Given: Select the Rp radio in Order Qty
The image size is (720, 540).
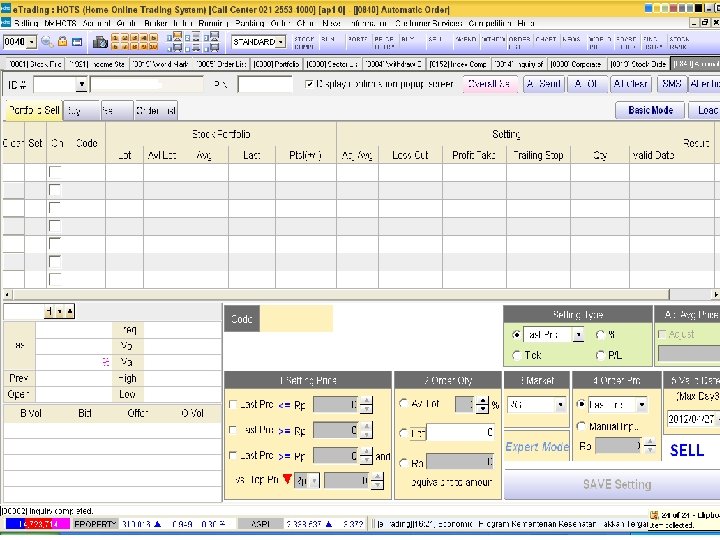Looking at the screenshot, I should (x=403, y=463).
